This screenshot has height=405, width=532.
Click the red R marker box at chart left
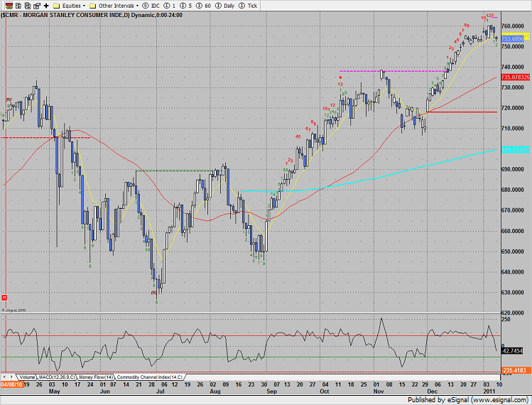[4, 298]
